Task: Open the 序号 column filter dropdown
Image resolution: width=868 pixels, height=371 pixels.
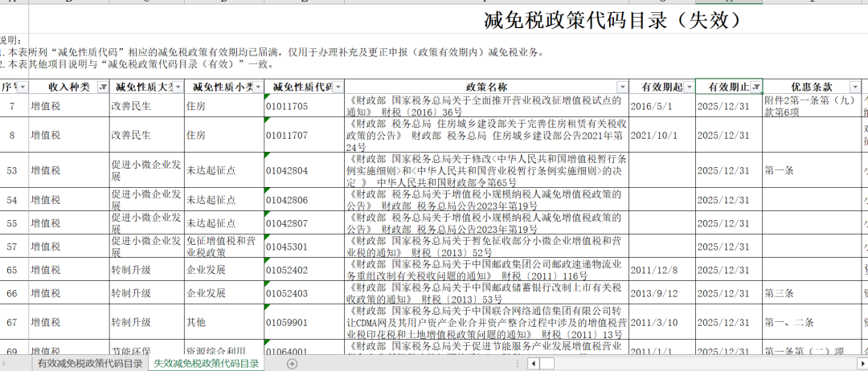Action: tap(22, 87)
